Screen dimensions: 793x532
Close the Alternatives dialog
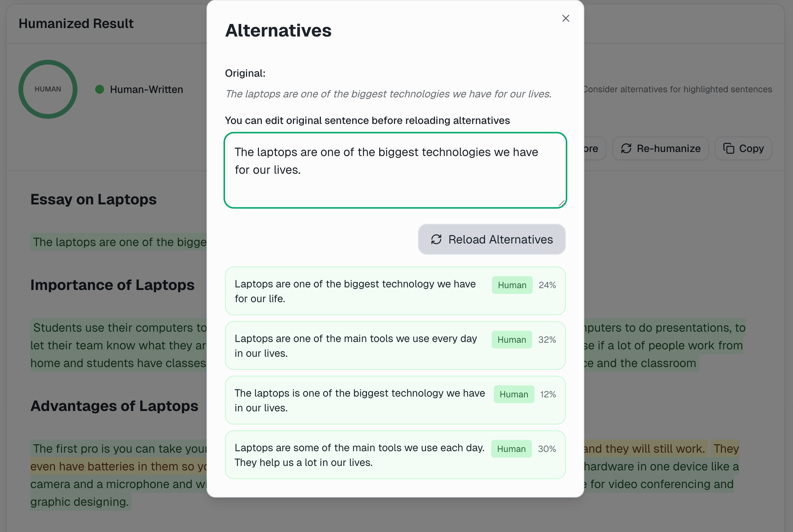tap(565, 18)
